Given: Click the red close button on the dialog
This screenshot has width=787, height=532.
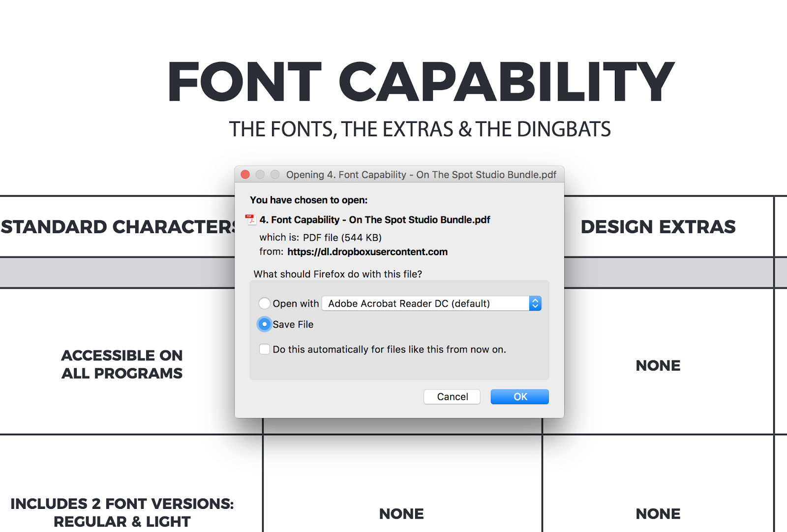Looking at the screenshot, I should click(x=245, y=175).
